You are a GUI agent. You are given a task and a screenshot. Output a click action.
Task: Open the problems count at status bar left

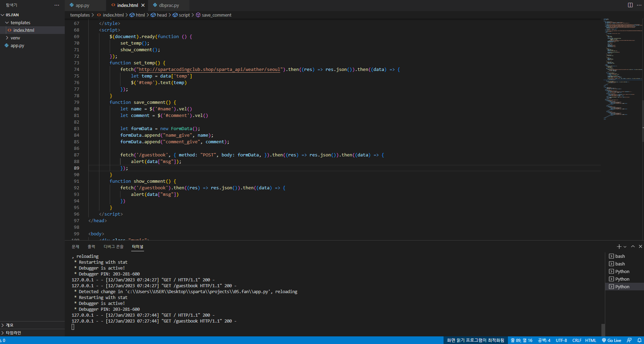tap(3, 341)
